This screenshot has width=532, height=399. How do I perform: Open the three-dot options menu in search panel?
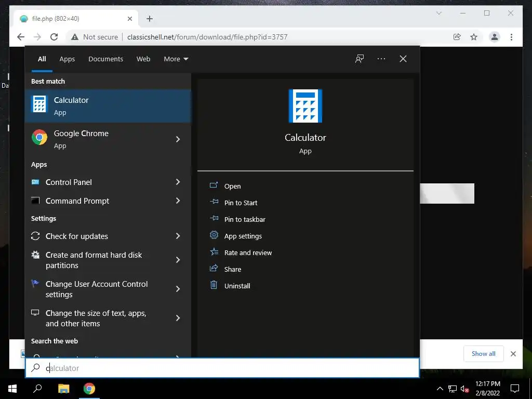(x=381, y=59)
